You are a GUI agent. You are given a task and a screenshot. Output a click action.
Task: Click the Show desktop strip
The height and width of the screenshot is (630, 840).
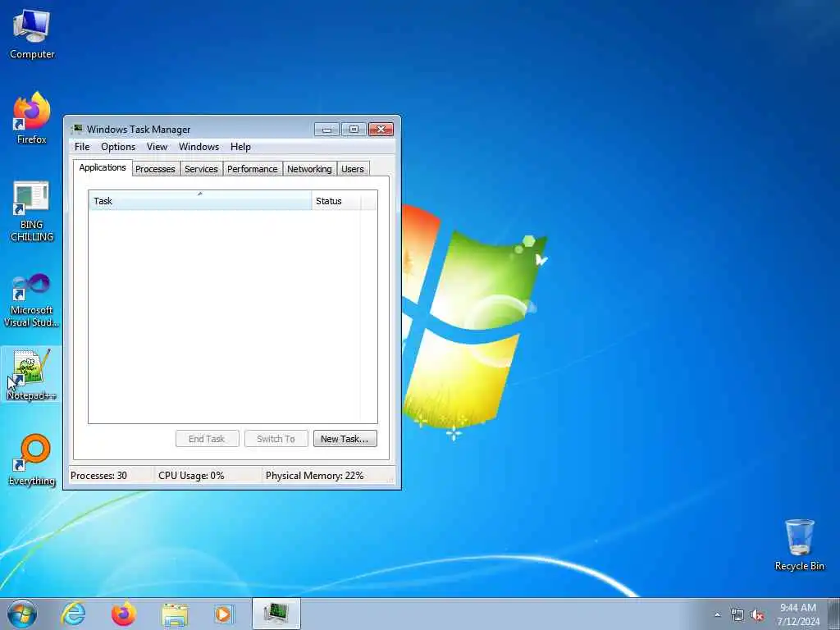pyautogui.click(x=834, y=614)
